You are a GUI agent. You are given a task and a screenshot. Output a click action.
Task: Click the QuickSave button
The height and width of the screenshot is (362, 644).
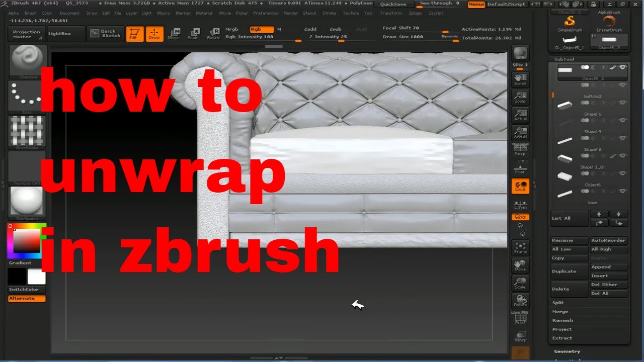[x=393, y=4]
